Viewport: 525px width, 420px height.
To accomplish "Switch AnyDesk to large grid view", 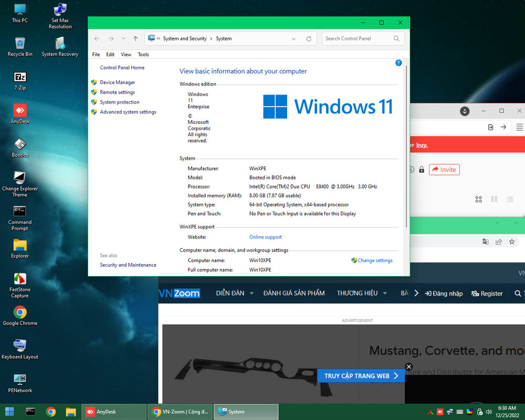I will [x=478, y=199].
